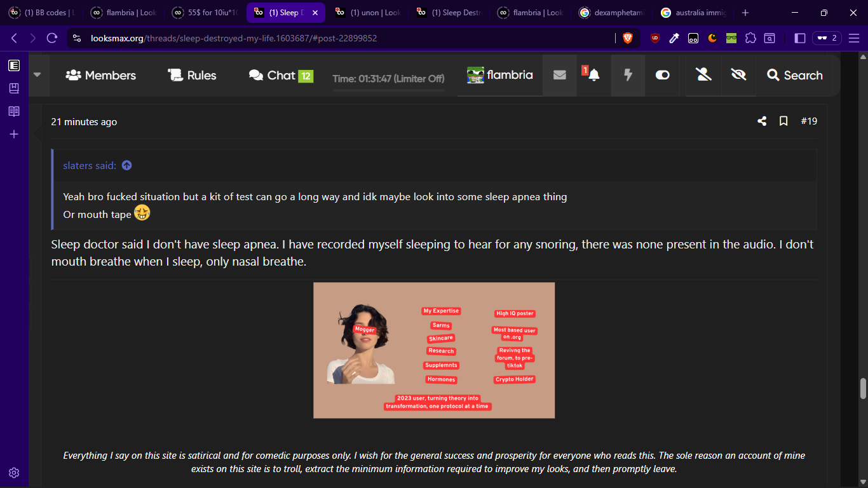Open the extensions puzzle menu

pyautogui.click(x=750, y=38)
